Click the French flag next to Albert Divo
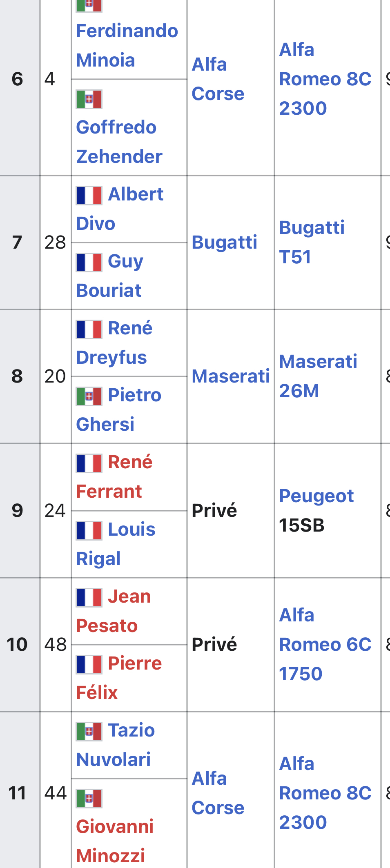Screen dimensions: 390x868 coord(89,195)
